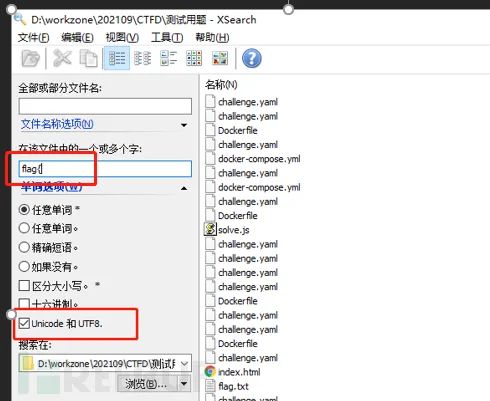Select the index.html file with Chrome icon
This screenshot has height=401, width=490.
[239, 372]
